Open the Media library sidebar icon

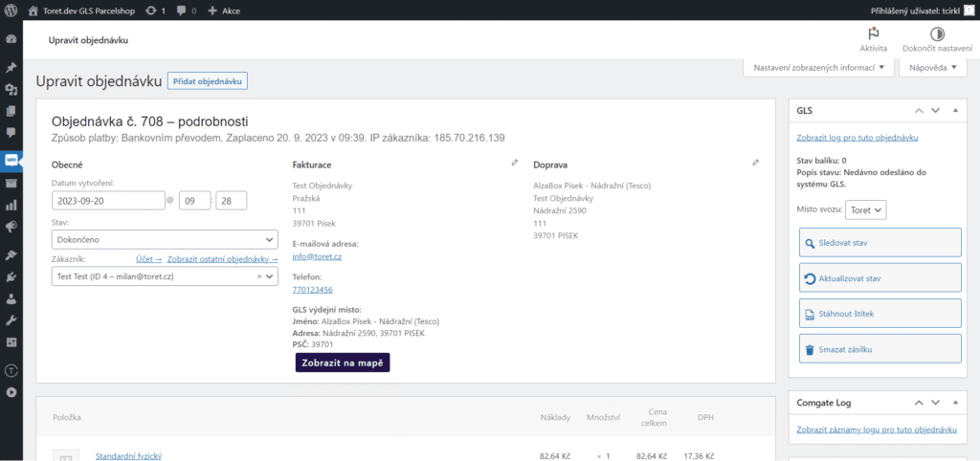pyautogui.click(x=11, y=89)
